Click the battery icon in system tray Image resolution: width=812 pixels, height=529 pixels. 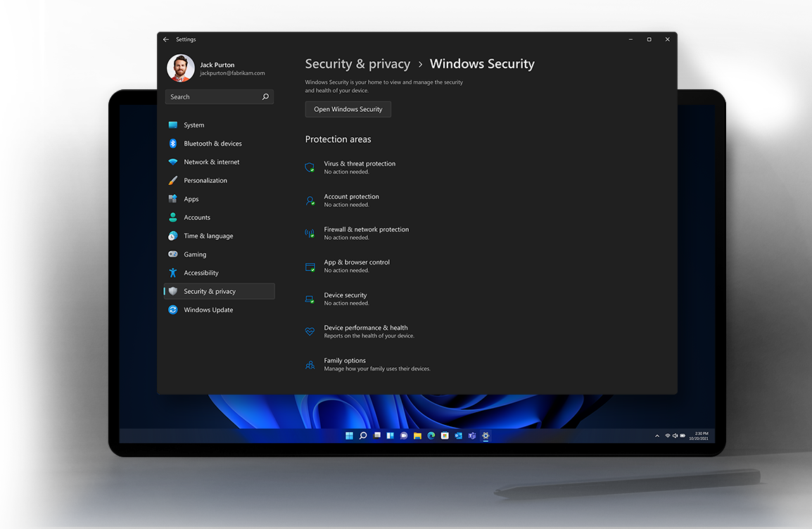pyautogui.click(x=683, y=436)
